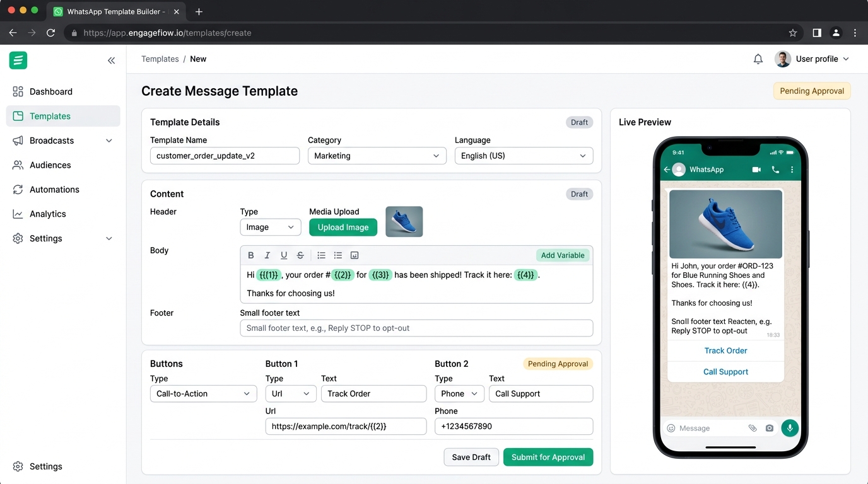Tap the video call icon in the phone preview
Image resolution: width=868 pixels, height=484 pixels.
click(x=756, y=170)
